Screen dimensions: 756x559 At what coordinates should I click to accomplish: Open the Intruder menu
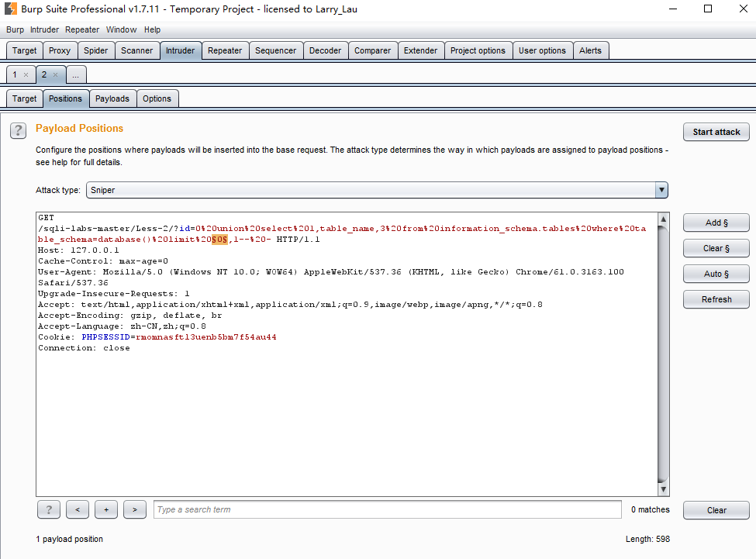tap(44, 29)
